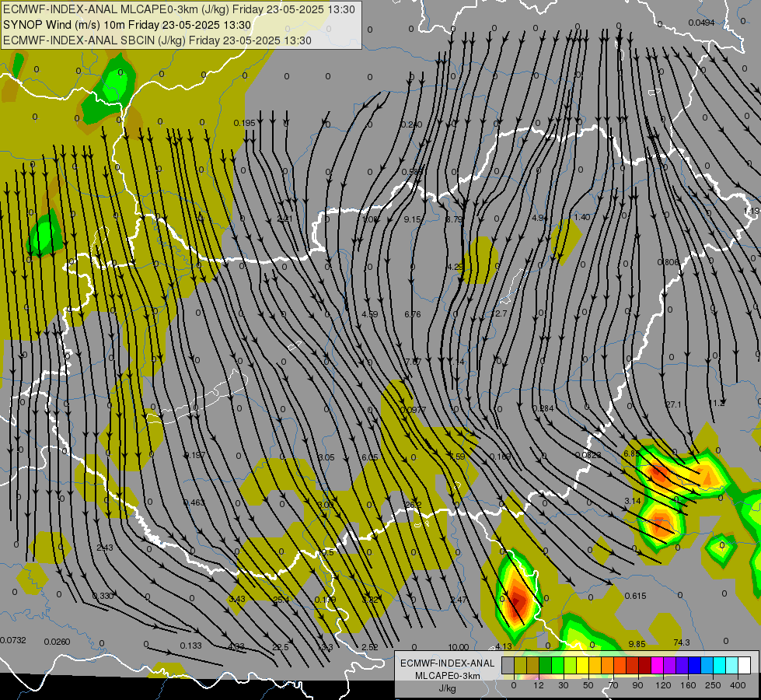The height and width of the screenshot is (700, 761).
Task: Click the SBCIN title line
Action: (157, 40)
